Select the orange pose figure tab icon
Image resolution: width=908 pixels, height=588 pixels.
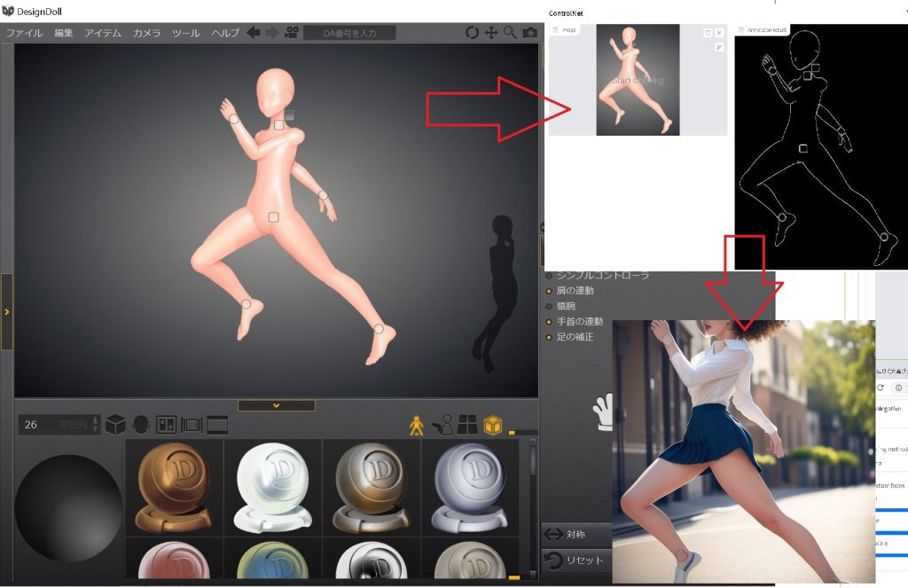(417, 425)
